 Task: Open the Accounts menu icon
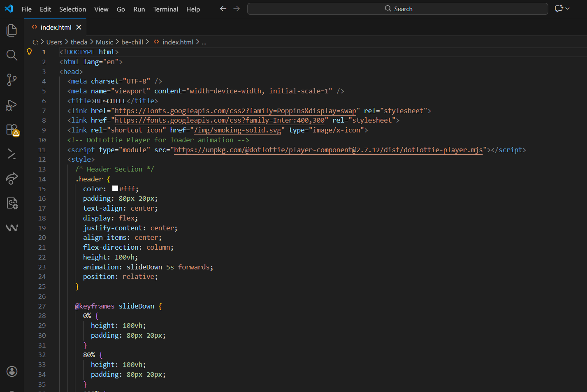pos(12,371)
